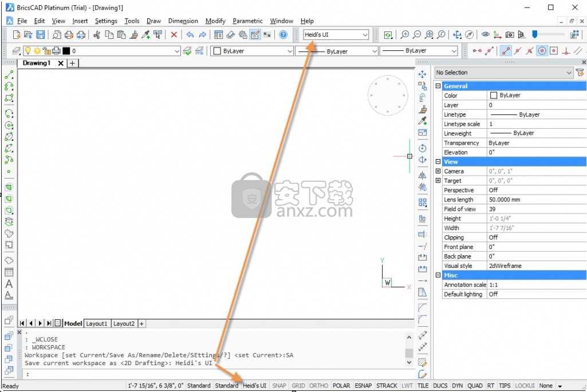Click the Mirror tool in the modify toolbar

[x=422, y=176]
